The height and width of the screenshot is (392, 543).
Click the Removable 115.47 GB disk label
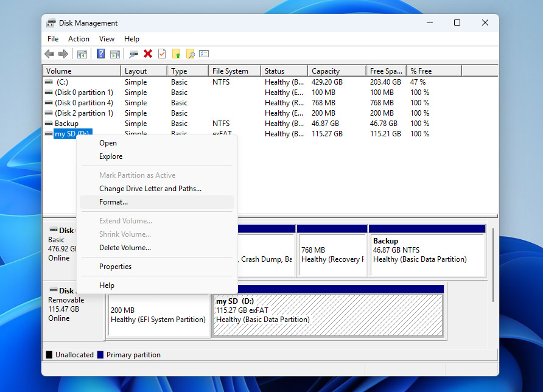point(66,304)
